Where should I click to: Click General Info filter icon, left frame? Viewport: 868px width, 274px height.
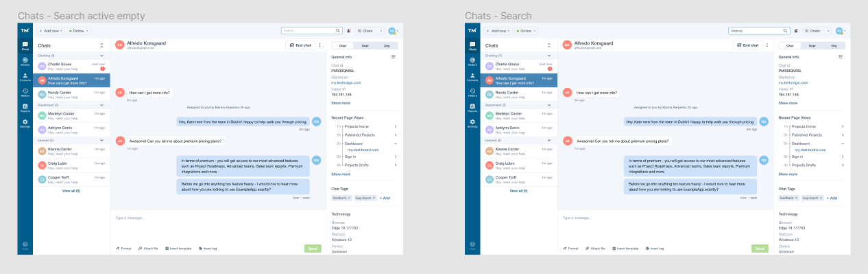click(x=393, y=57)
